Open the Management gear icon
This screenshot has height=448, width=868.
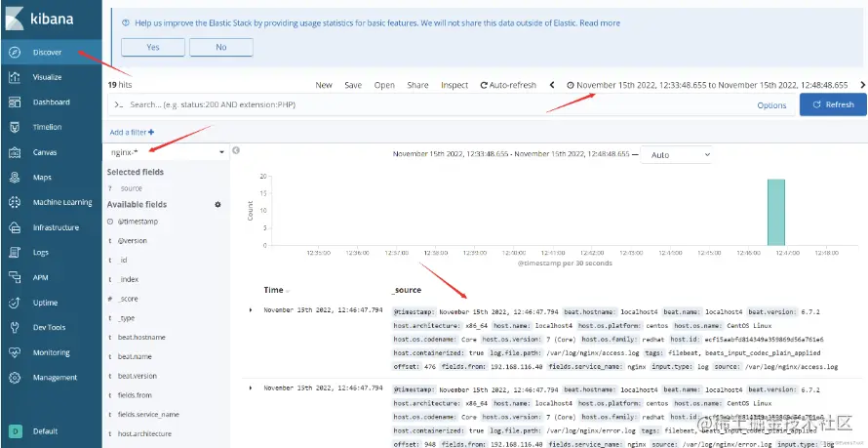pos(15,378)
